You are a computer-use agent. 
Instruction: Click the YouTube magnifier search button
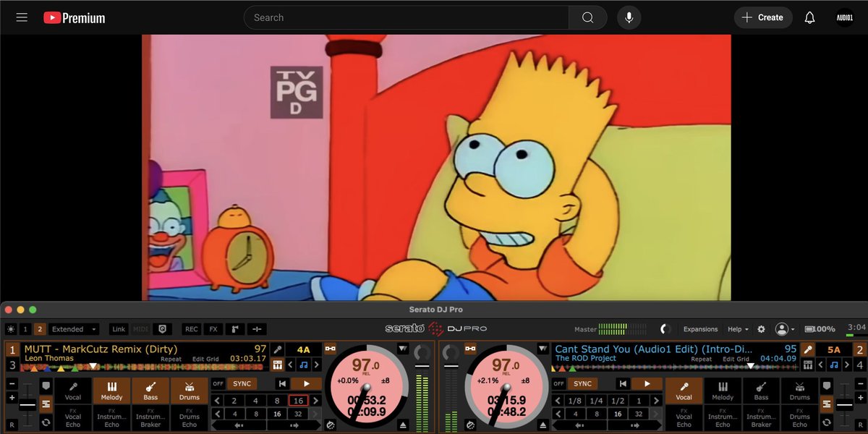tap(588, 17)
